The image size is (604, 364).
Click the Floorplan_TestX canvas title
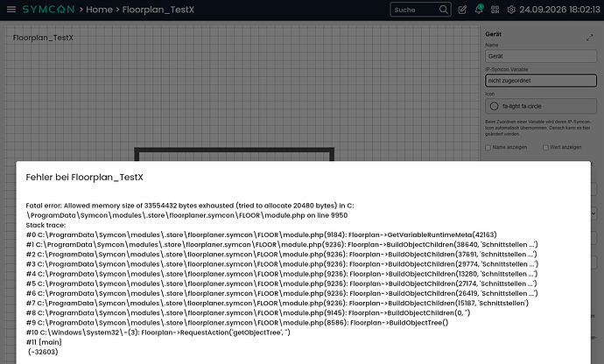(43, 38)
